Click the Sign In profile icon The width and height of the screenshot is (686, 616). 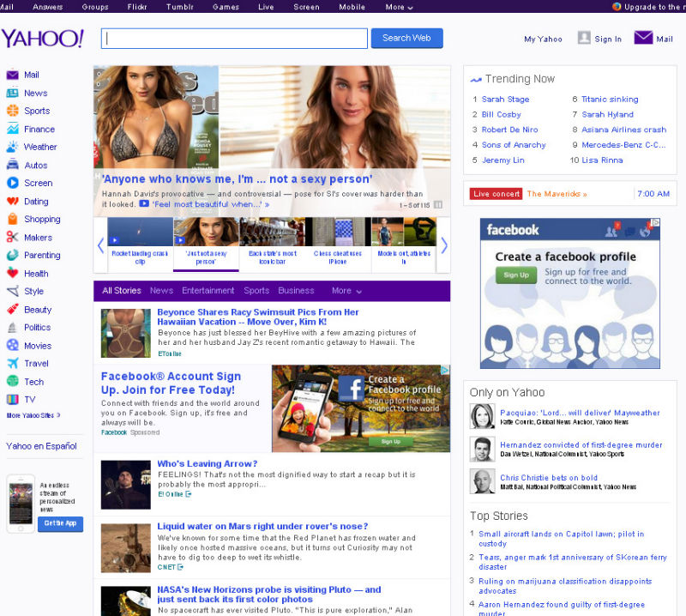pyautogui.click(x=584, y=38)
